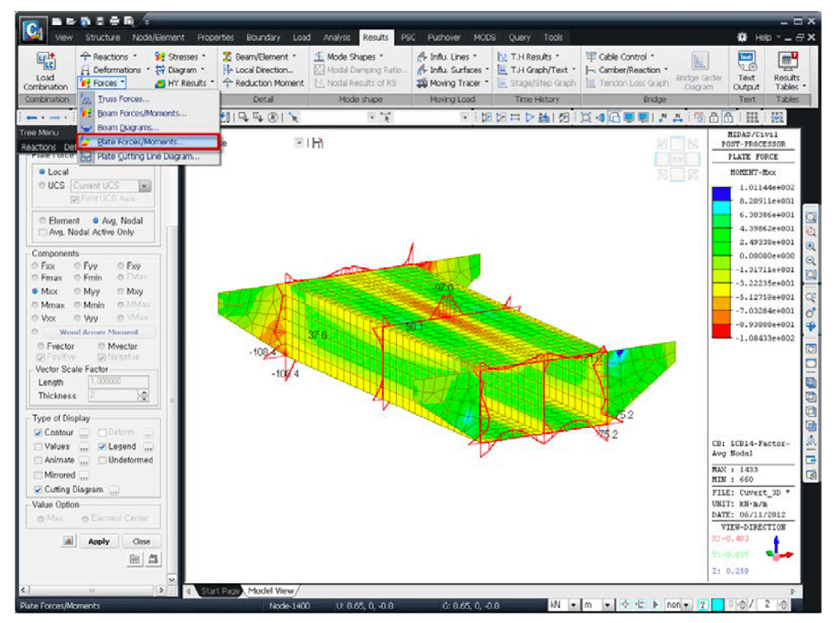
Task: Click the print icon in quick access bar
Action: [x=114, y=21]
